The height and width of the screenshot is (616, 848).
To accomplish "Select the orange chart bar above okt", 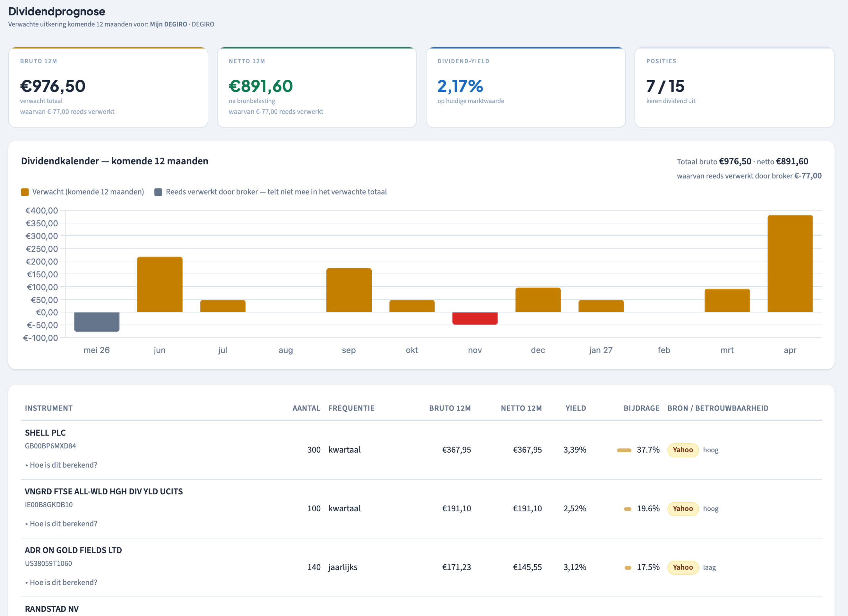I will click(x=412, y=306).
